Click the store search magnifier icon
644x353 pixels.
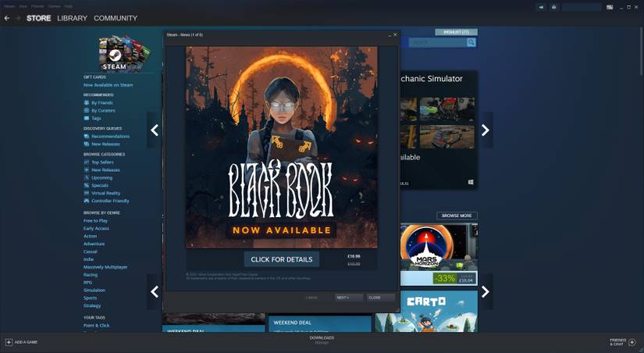coord(471,42)
